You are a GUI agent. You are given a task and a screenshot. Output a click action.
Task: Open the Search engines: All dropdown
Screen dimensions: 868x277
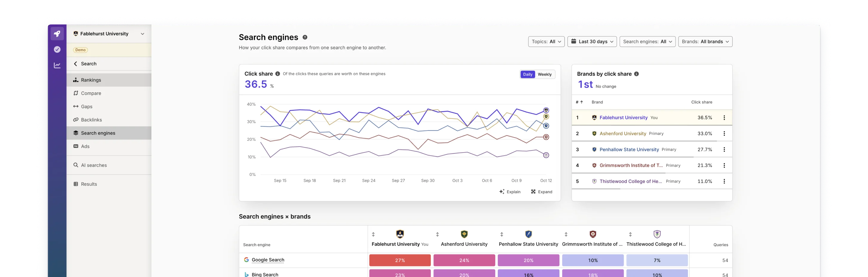tap(647, 41)
